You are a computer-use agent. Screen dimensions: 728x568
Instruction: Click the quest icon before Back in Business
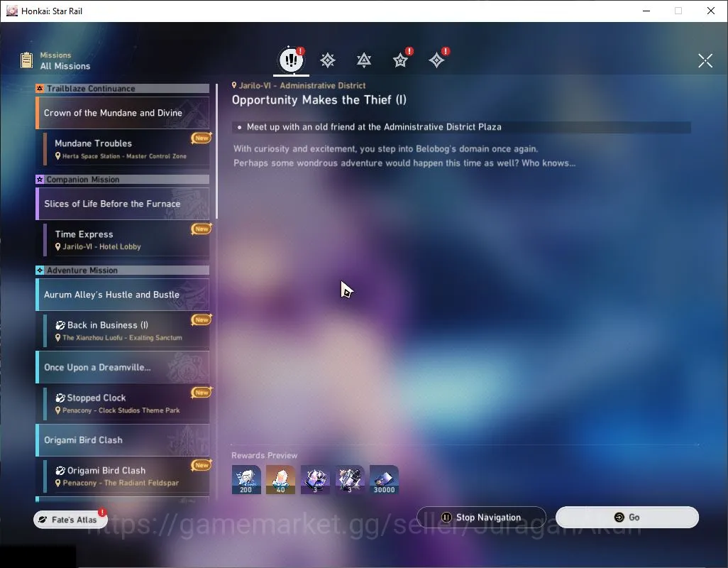(x=60, y=325)
